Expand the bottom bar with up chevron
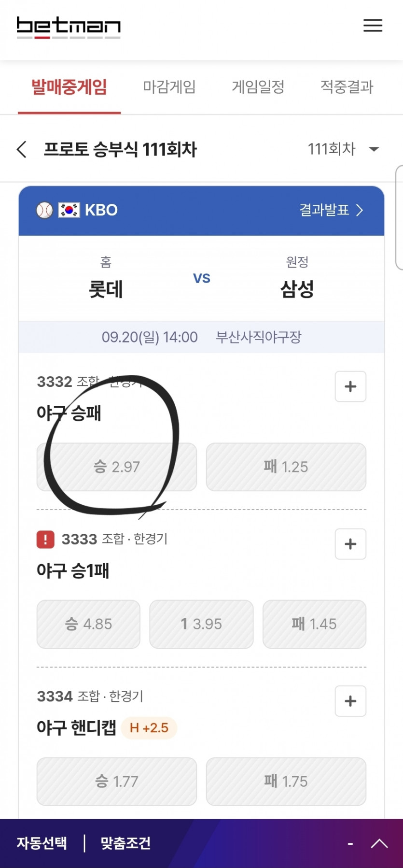This screenshot has height=868, width=403. pos(379,843)
